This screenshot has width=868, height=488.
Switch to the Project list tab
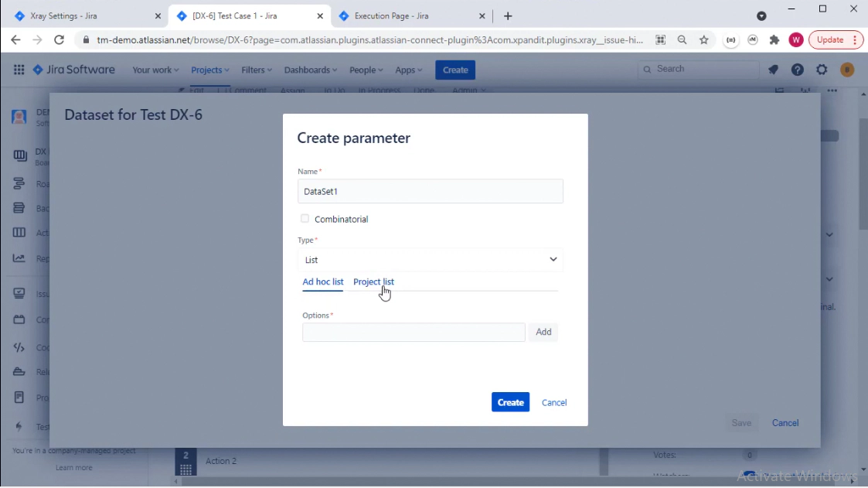(x=373, y=282)
